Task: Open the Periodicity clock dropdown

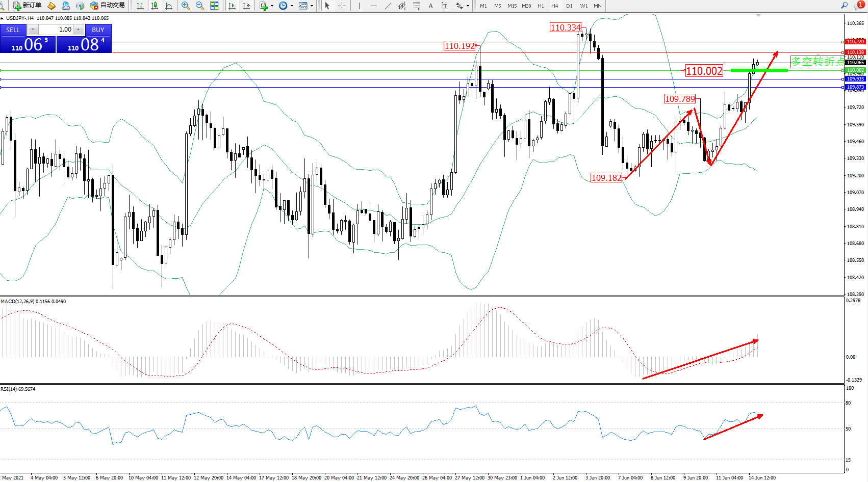Action: (292, 6)
